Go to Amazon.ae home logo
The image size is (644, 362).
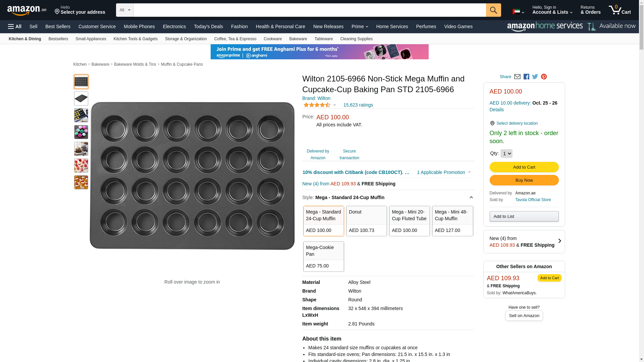tap(27, 10)
